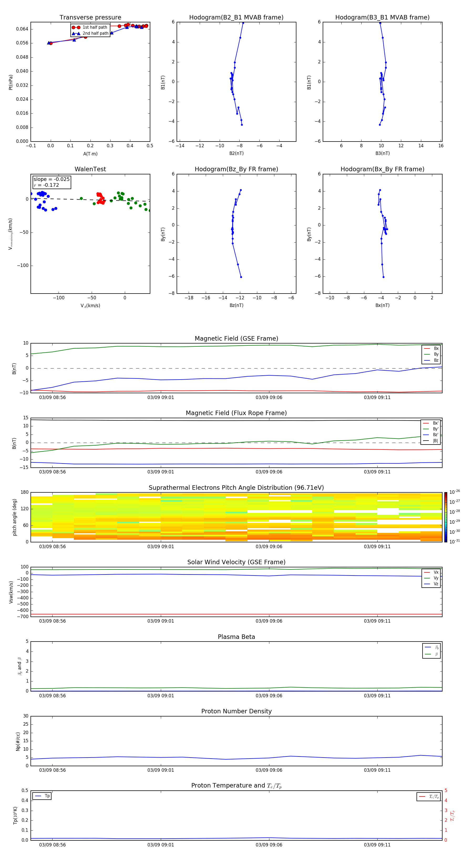Select the Vz entry in velocity legend
The width and height of the screenshot is (473, 868).
[431, 584]
